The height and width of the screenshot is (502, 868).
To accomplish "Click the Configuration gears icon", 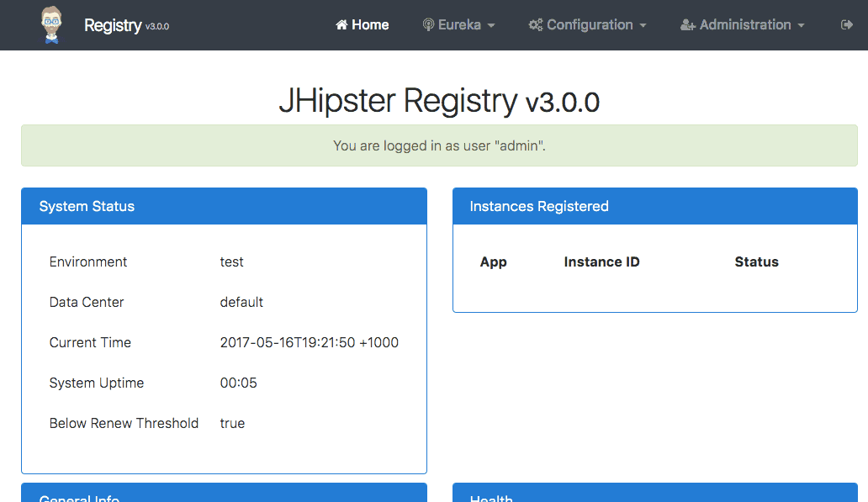I will [x=535, y=25].
